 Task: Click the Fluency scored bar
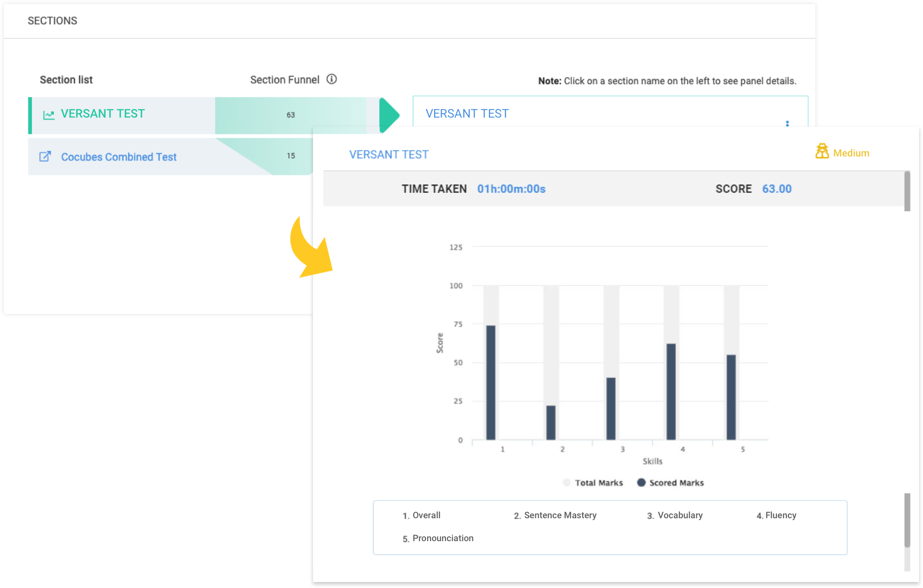[x=671, y=392]
